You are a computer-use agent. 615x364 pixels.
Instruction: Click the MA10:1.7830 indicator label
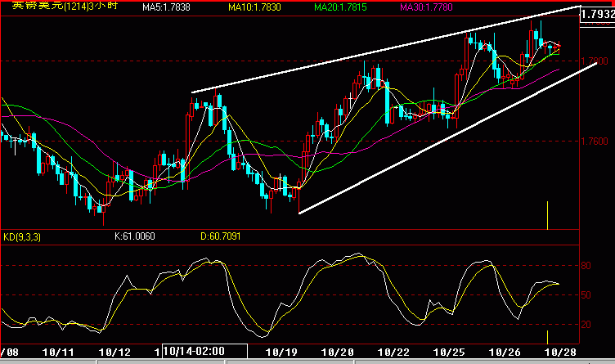point(254,7)
